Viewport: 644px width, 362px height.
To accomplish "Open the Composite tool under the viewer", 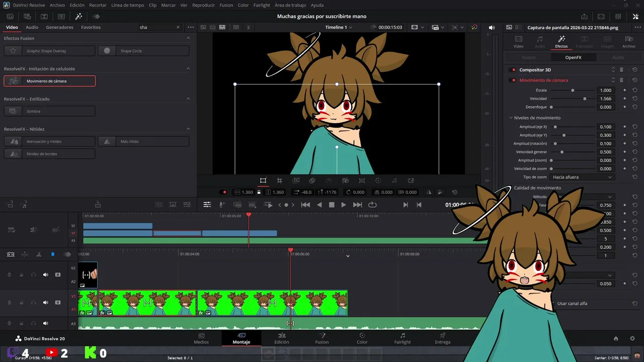I will click(312, 180).
